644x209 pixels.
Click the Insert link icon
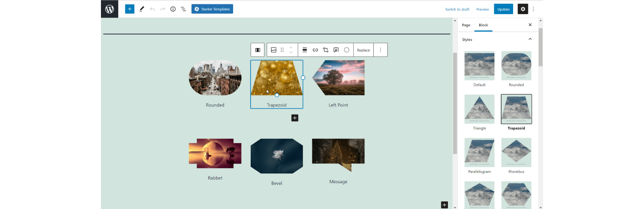[315, 50]
